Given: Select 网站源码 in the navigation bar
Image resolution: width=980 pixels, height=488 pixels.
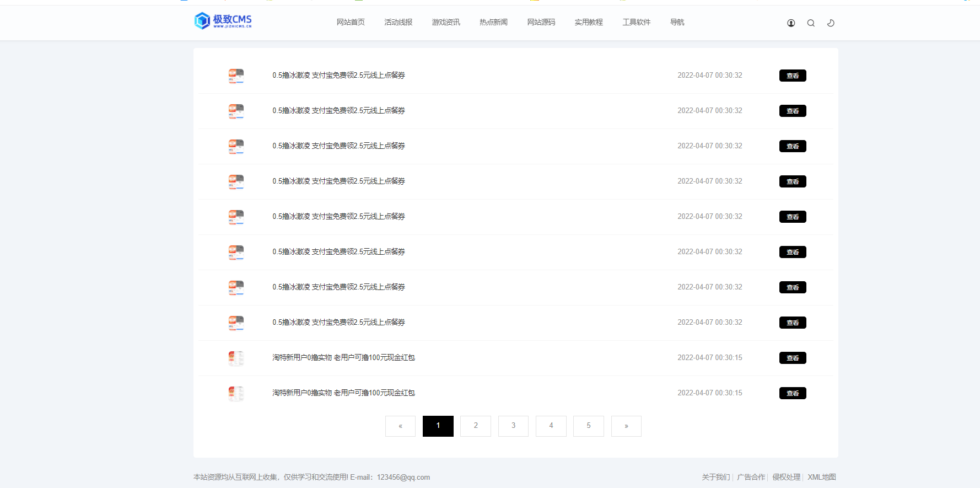Looking at the screenshot, I should click(541, 23).
